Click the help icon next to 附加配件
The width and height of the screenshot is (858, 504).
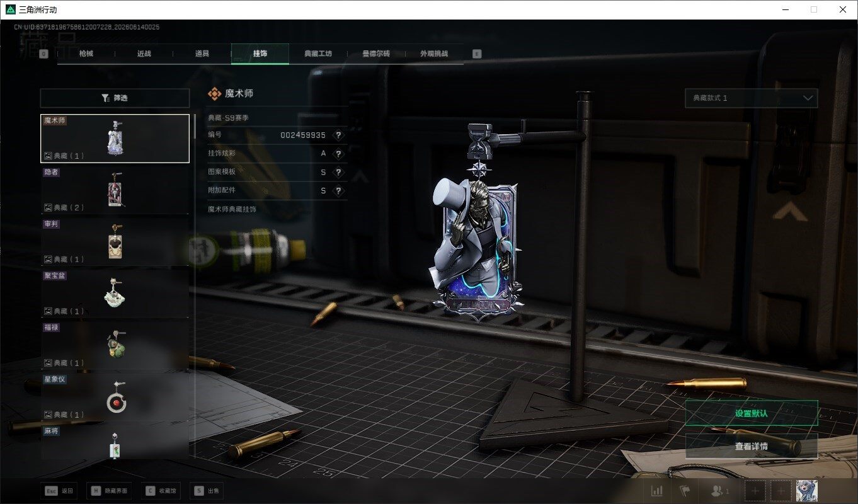(x=338, y=190)
